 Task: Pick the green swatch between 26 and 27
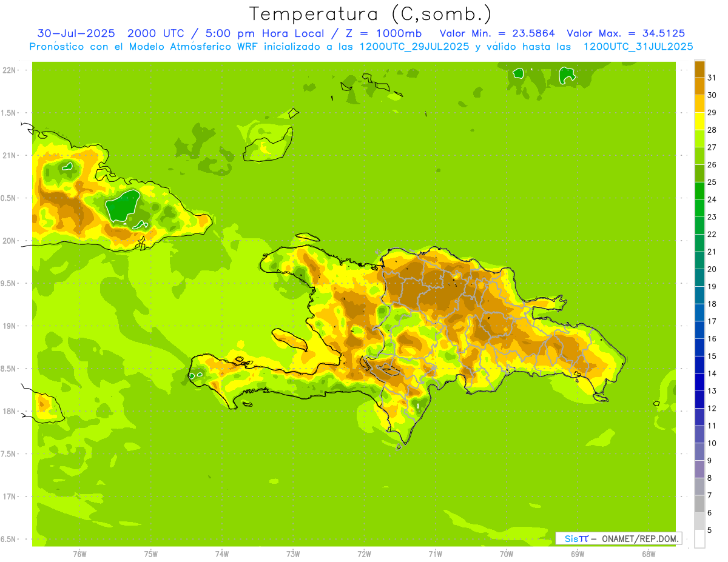pyautogui.click(x=699, y=156)
